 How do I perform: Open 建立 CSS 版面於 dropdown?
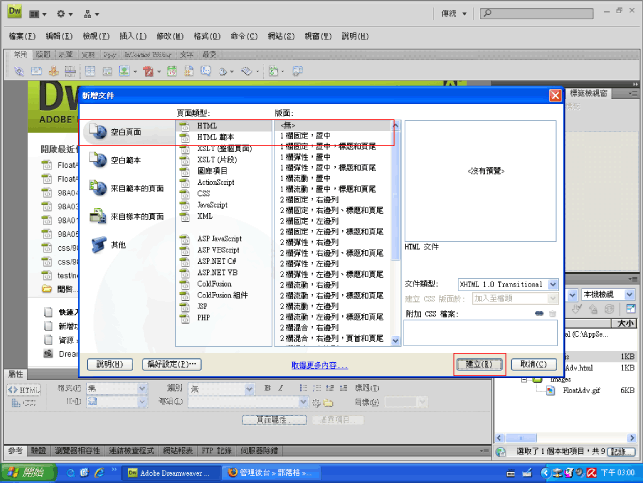tap(515, 298)
